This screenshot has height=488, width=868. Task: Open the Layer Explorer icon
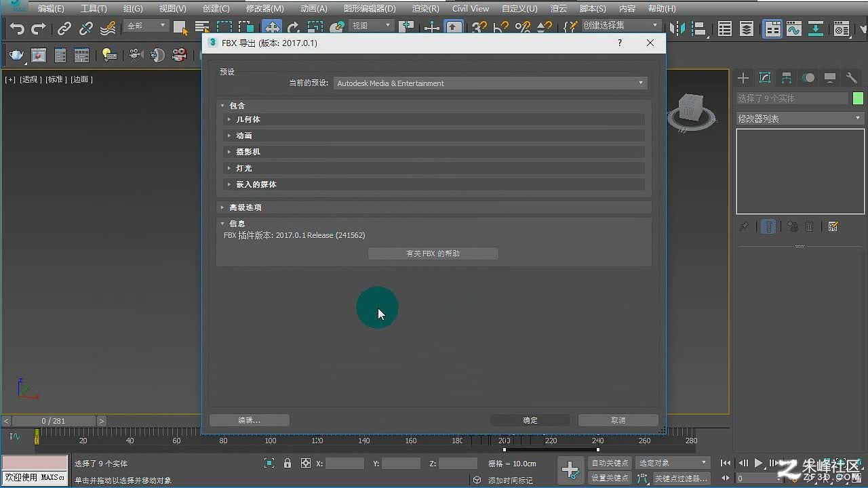pos(747,28)
